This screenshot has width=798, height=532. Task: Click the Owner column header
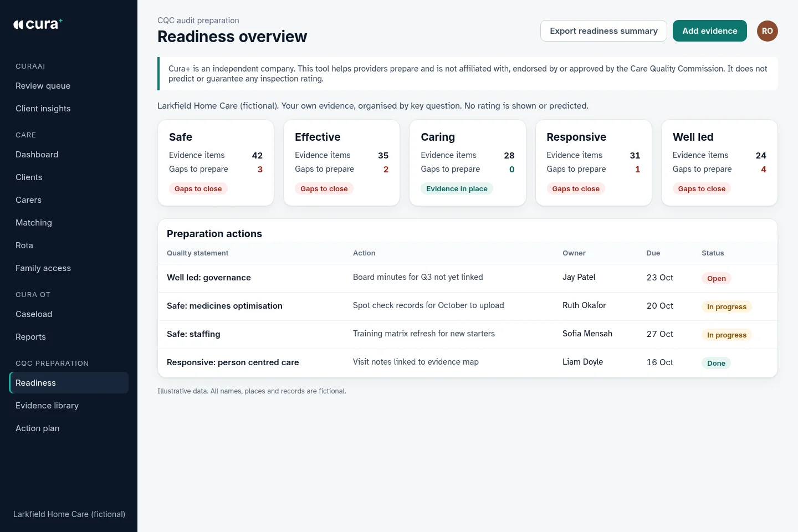[574, 253]
